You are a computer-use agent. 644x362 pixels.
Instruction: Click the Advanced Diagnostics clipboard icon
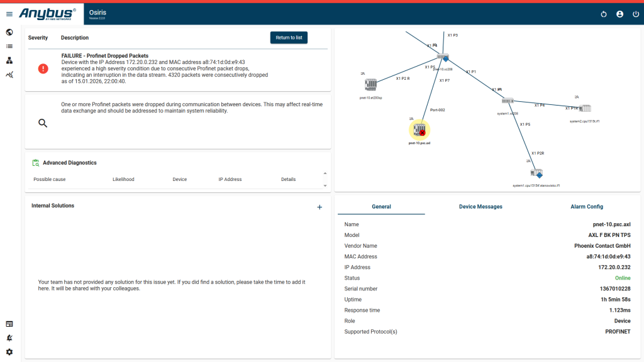coord(36,163)
